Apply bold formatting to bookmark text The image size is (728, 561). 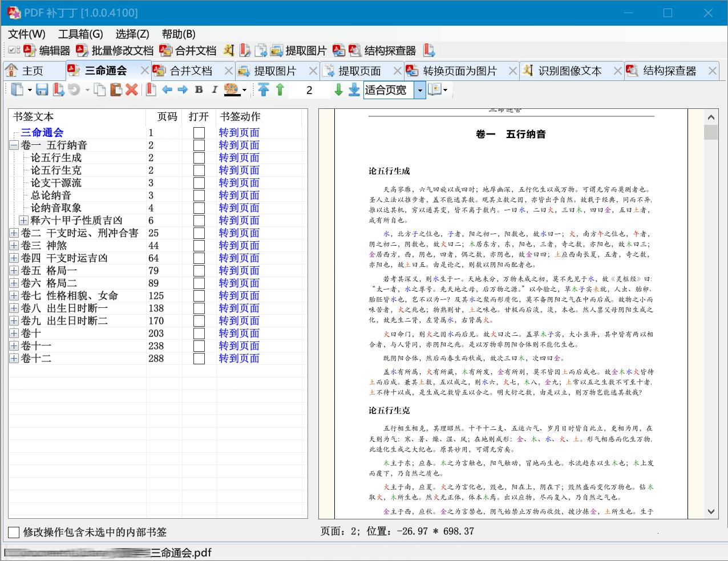coord(198,90)
